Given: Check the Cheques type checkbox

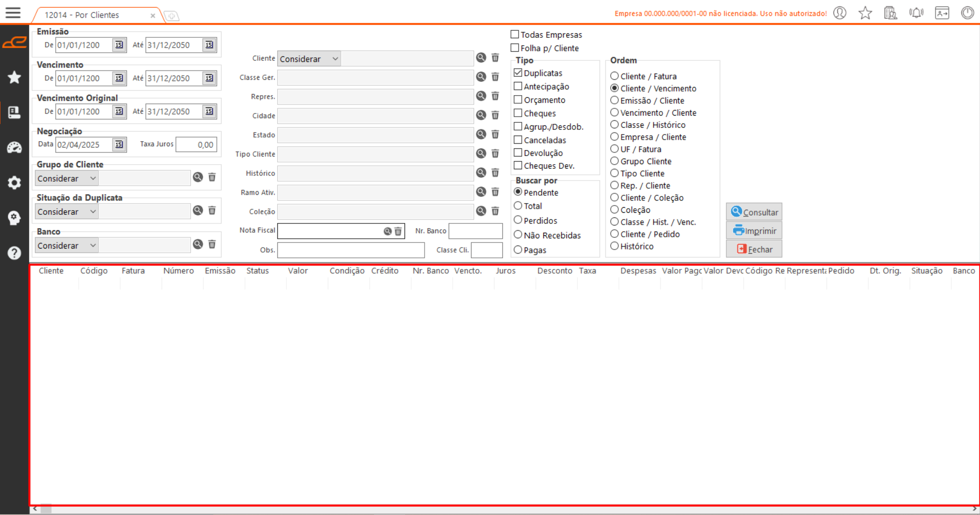Looking at the screenshot, I should (x=518, y=113).
